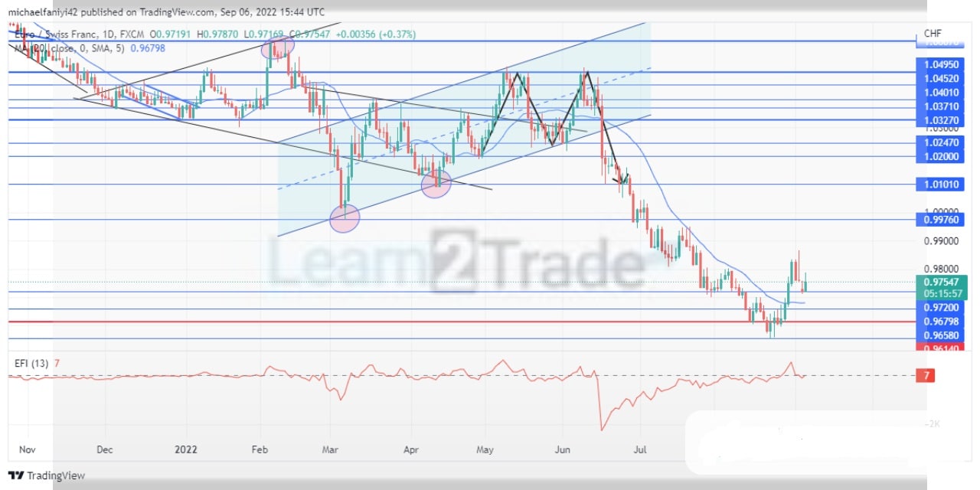This screenshot has height=490, width=980.
Task: Click the Dec label on the time axis
Action: click(x=104, y=449)
